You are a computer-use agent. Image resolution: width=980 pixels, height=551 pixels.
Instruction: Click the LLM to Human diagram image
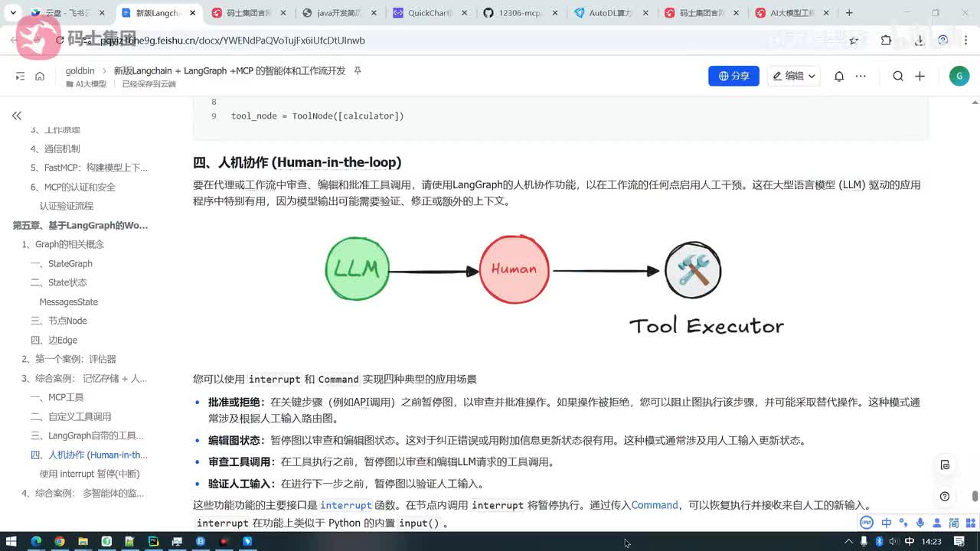coord(555,285)
